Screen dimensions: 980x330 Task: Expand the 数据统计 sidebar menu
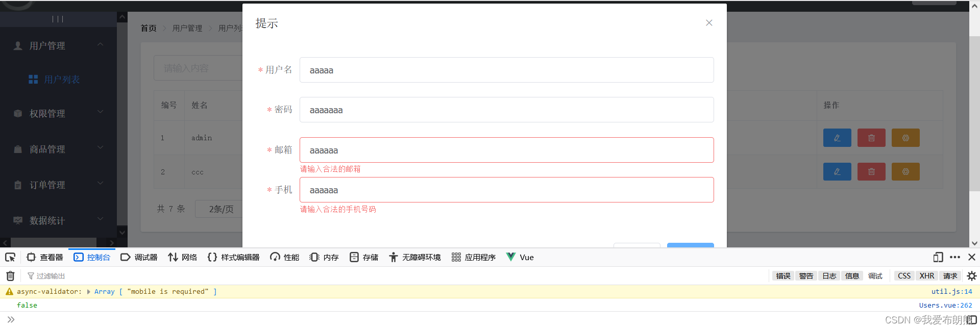point(58,220)
